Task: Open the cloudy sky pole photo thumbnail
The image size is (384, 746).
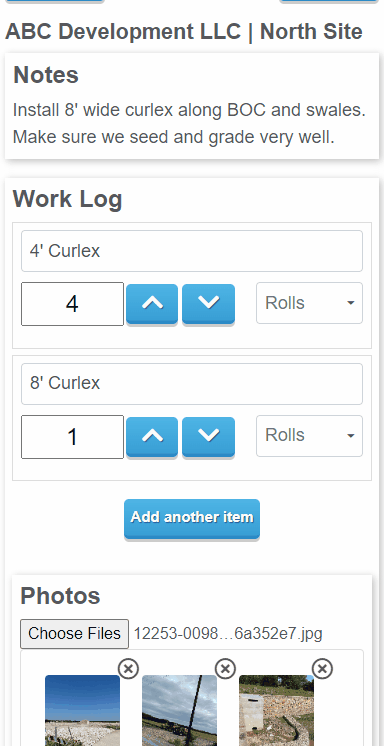Action: coord(179,710)
